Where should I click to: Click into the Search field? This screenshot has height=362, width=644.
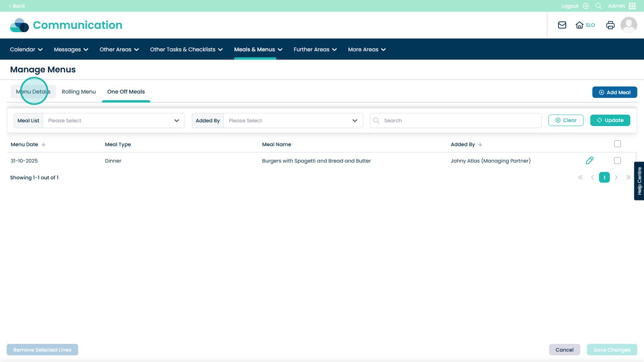click(x=459, y=121)
